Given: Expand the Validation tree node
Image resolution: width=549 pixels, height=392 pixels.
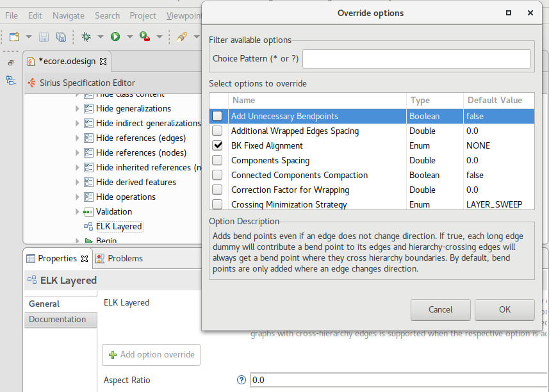Looking at the screenshot, I should pyautogui.click(x=78, y=211).
